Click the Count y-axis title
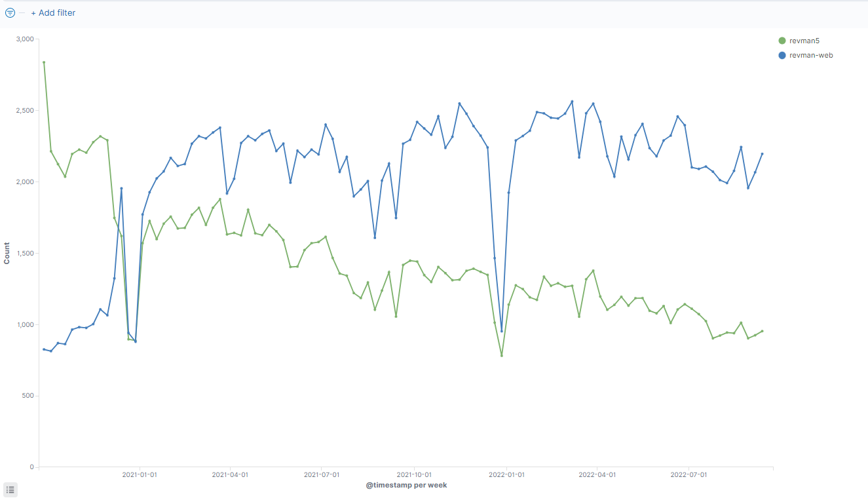Image resolution: width=868 pixels, height=498 pixels. pos(7,254)
